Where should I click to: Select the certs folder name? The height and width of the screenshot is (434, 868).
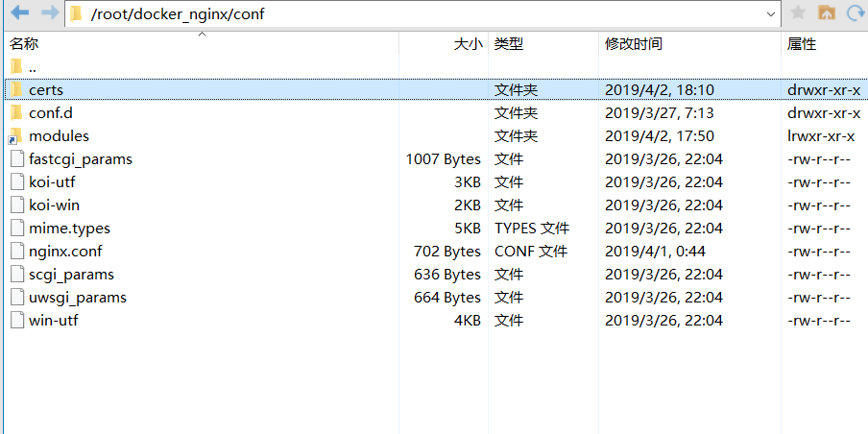click(x=46, y=89)
